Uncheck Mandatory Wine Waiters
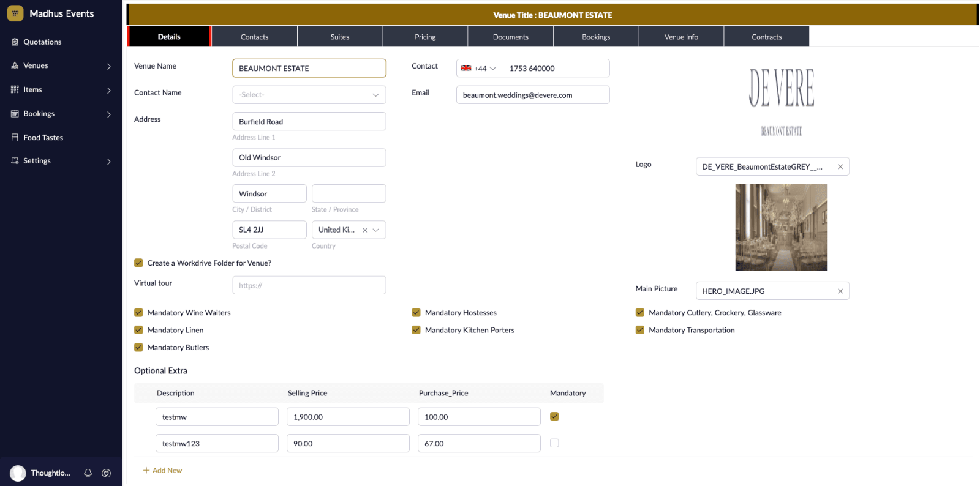980x486 pixels. click(x=138, y=313)
